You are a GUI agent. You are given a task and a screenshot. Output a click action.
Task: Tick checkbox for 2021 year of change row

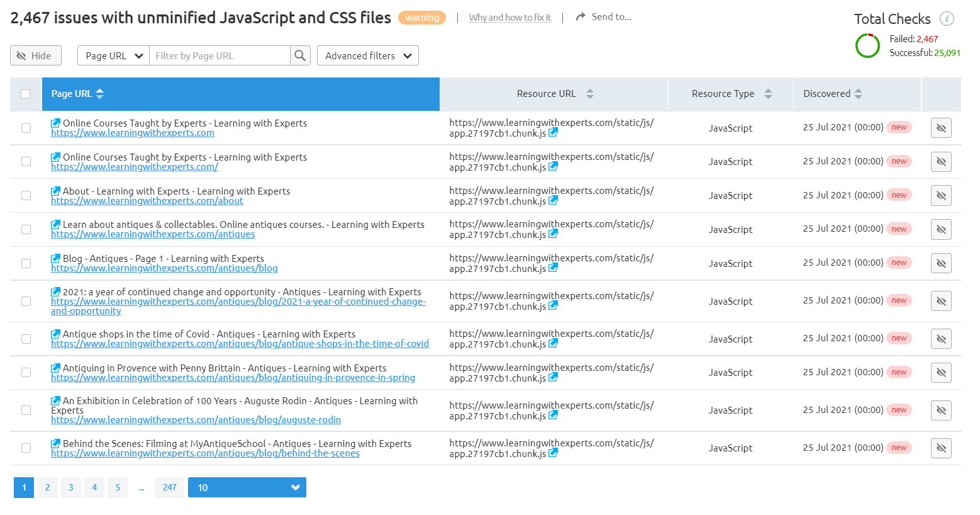[x=26, y=301]
